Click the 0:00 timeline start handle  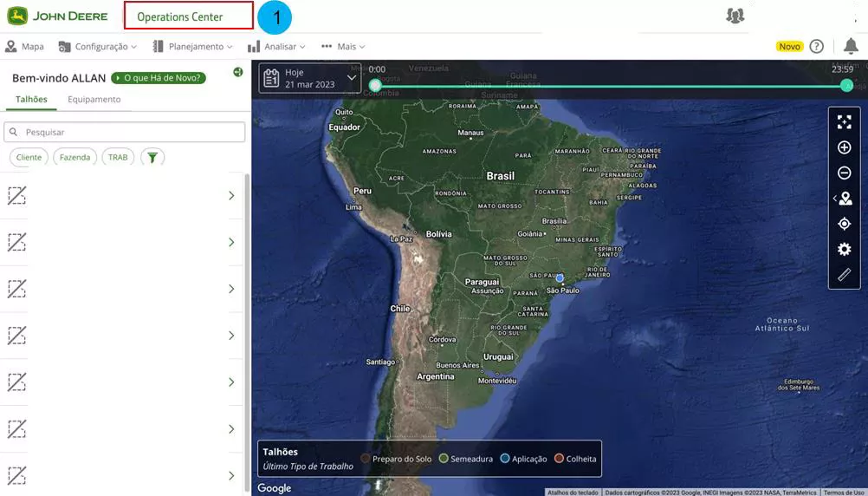376,85
